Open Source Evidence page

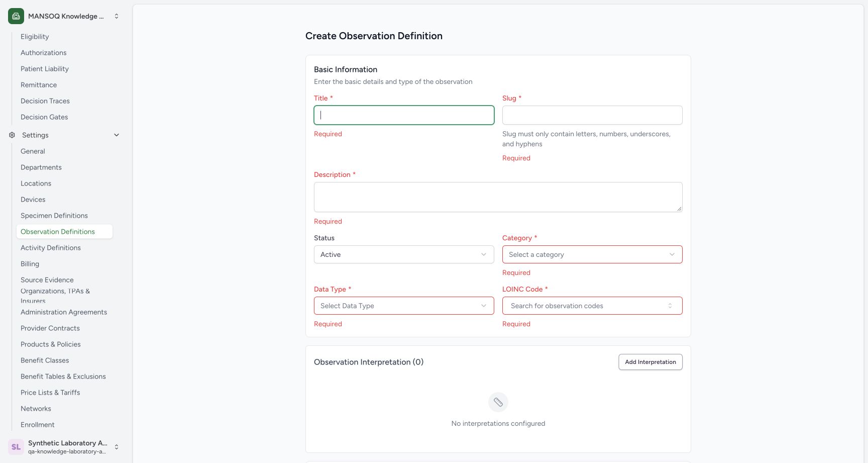(x=47, y=280)
